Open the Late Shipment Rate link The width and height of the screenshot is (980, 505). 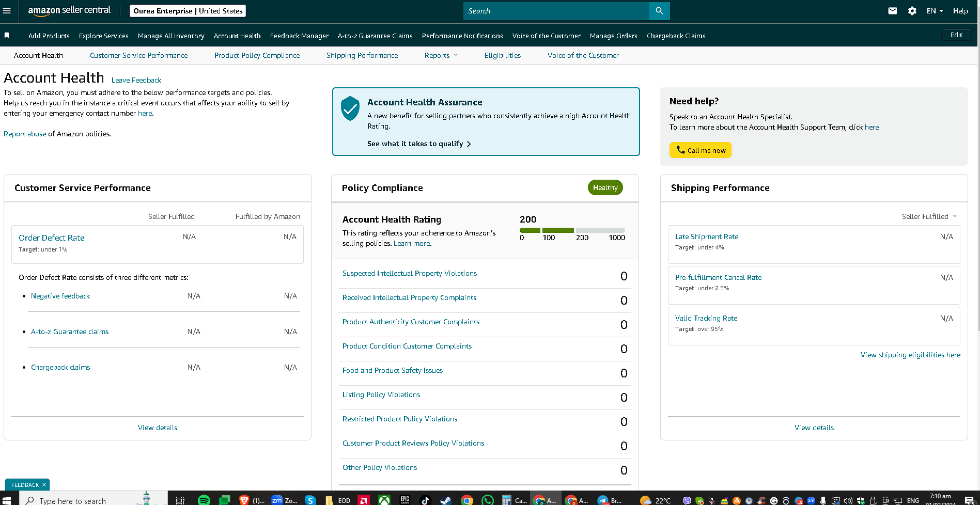(707, 236)
